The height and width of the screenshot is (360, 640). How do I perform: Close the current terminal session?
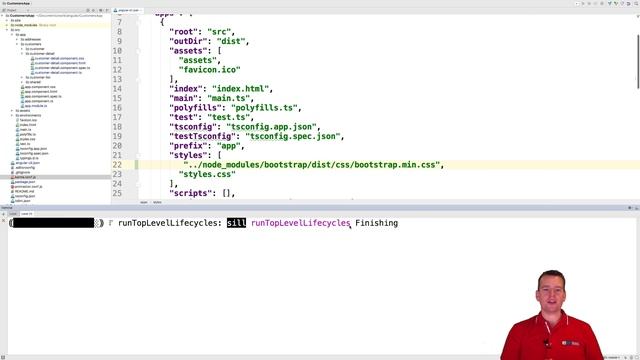pyautogui.click(x=3, y=221)
